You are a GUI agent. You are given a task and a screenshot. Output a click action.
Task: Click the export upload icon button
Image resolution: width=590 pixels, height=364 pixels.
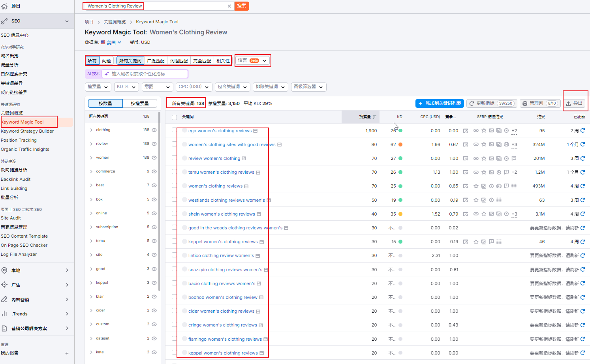click(575, 103)
